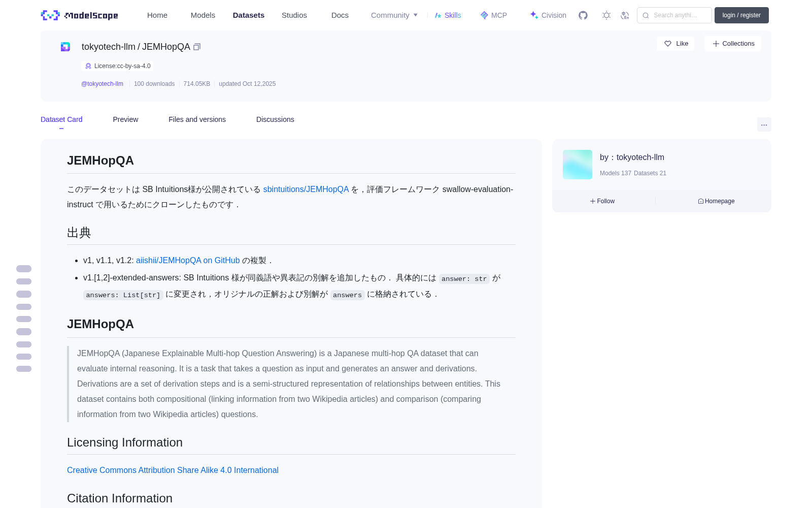Viewport: 812px width, 508px height.
Task: Switch to Files and versions tab
Action: tap(197, 119)
